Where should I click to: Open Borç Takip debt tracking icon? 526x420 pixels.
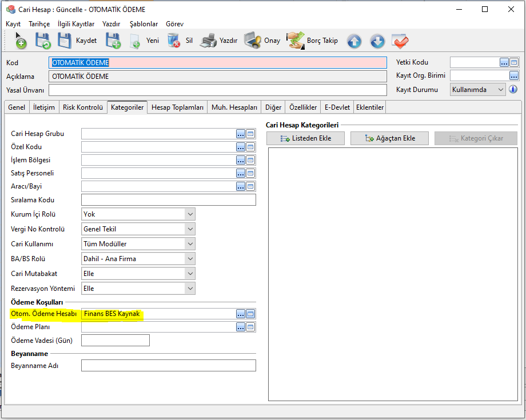296,41
